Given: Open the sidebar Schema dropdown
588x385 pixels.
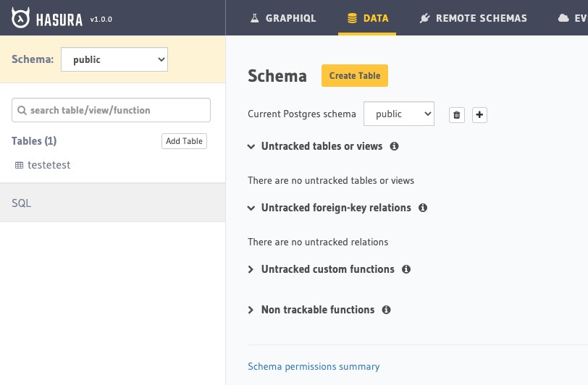Looking at the screenshot, I should [x=114, y=59].
